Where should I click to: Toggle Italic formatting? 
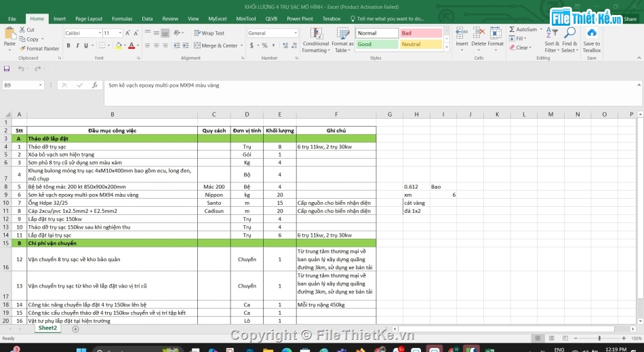click(x=77, y=45)
